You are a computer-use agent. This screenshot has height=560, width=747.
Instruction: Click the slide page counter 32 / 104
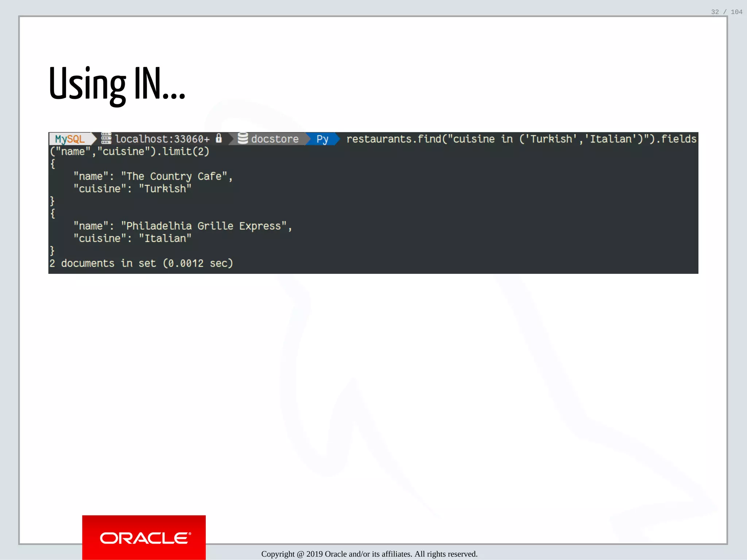[726, 12]
